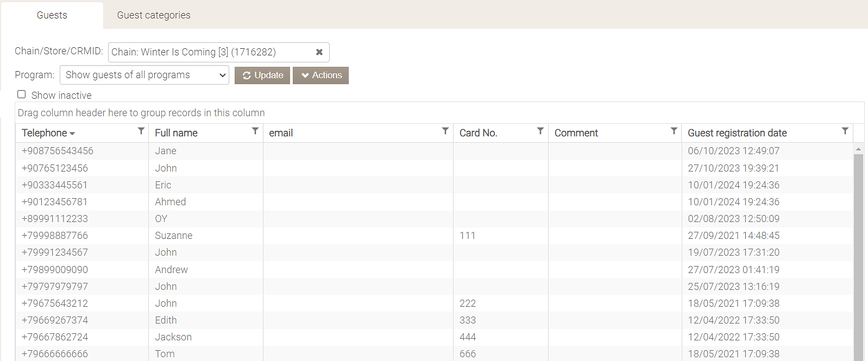This screenshot has height=361, width=868.
Task: Open filter for Full name column
Action: click(255, 131)
